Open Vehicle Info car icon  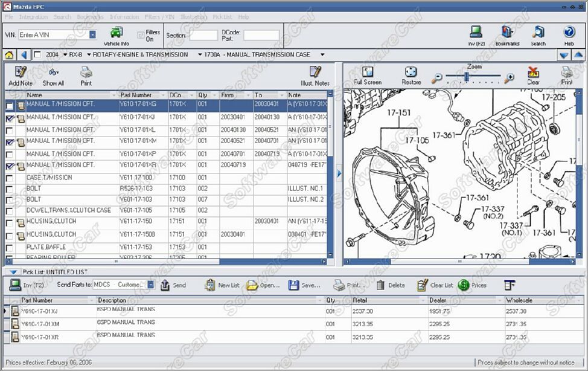pos(117,33)
